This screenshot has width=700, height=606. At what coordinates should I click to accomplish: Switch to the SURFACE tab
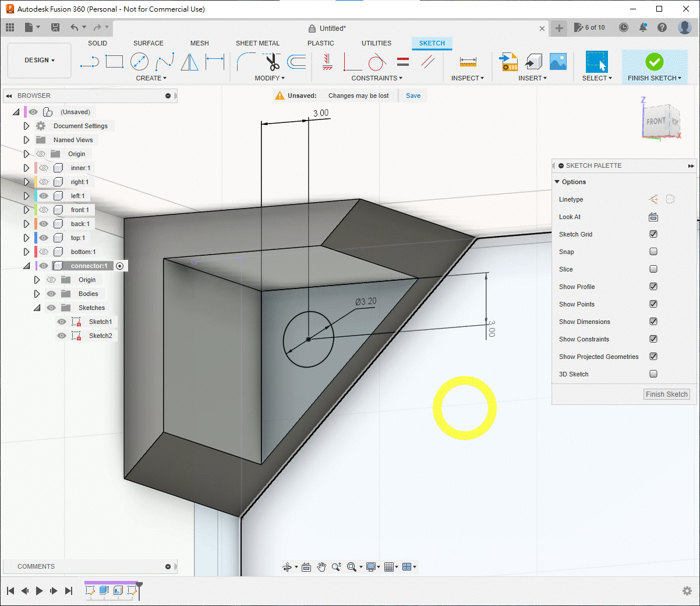tap(148, 43)
